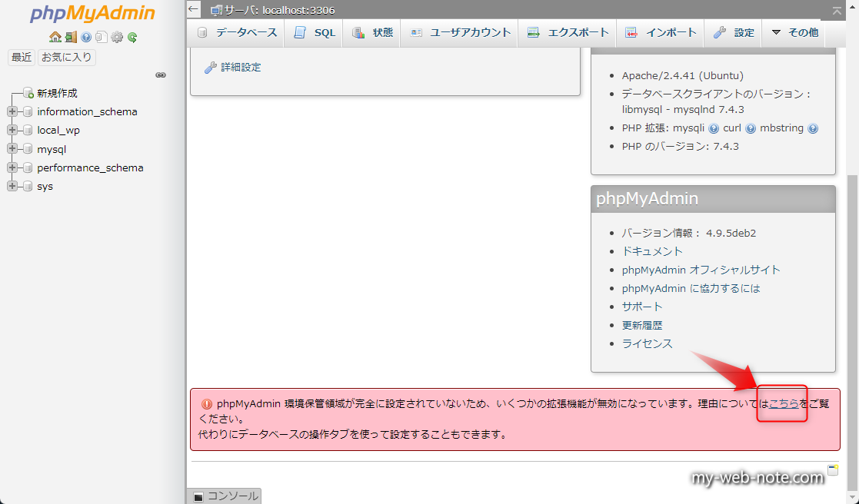Collapse the navigation panel with the left arrow

(x=195, y=7)
